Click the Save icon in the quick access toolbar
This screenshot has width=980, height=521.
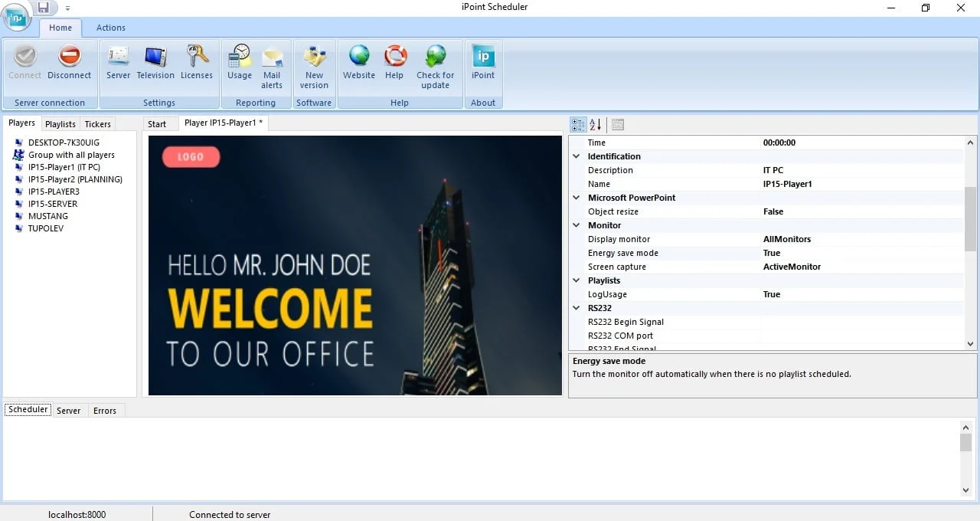pyautogui.click(x=44, y=8)
